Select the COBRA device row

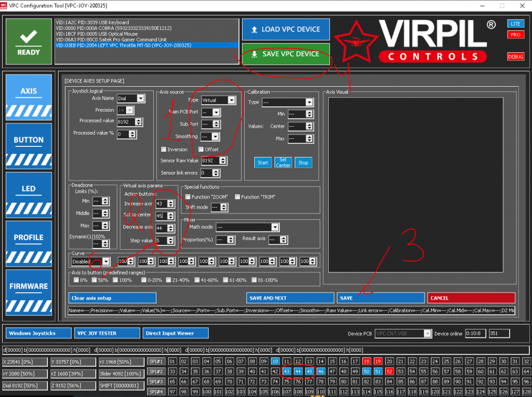click(x=147, y=28)
